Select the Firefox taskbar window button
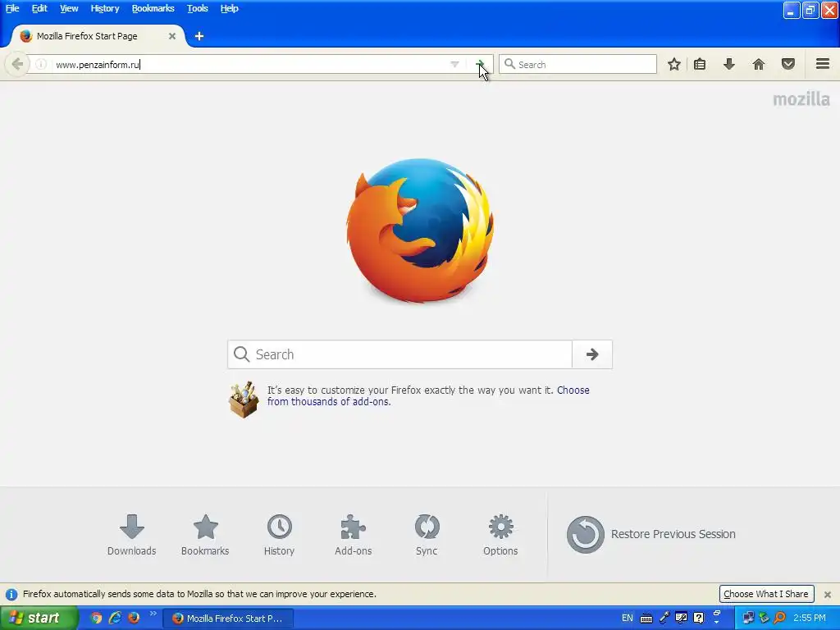Screen dimensions: 840x630 tap(228, 619)
